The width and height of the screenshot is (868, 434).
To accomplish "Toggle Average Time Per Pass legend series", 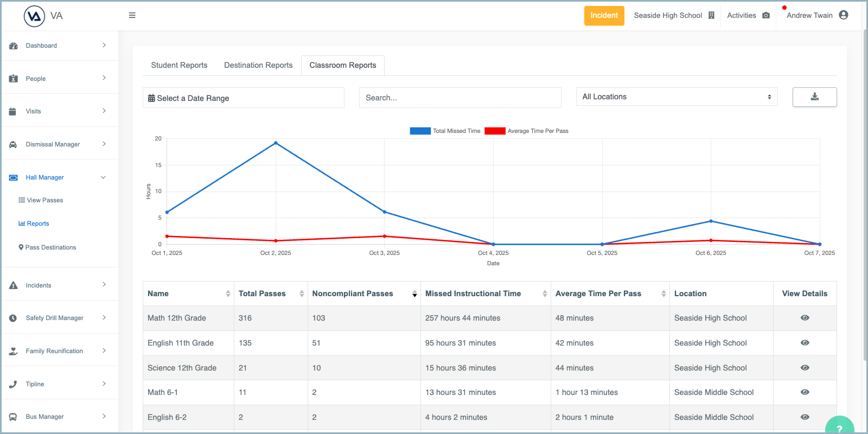I will tap(527, 131).
